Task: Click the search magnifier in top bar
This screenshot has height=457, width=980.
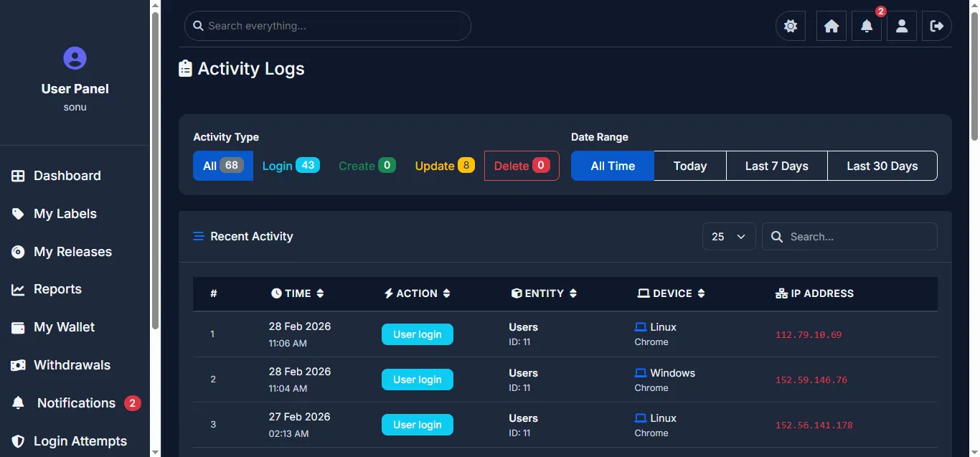Action: pyautogui.click(x=199, y=26)
